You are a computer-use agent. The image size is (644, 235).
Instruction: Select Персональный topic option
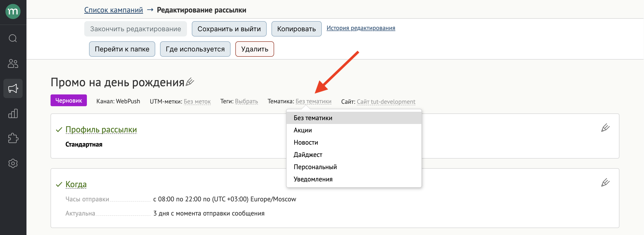click(x=354, y=167)
